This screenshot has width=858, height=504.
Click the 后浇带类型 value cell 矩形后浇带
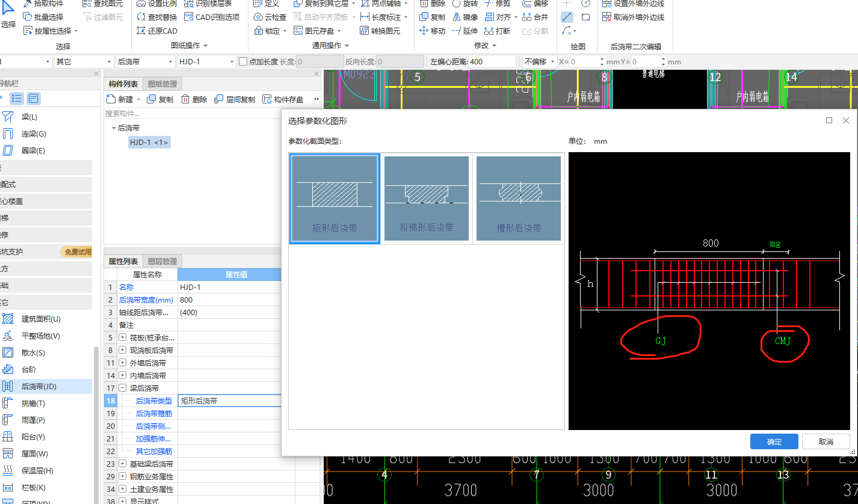[229, 401]
